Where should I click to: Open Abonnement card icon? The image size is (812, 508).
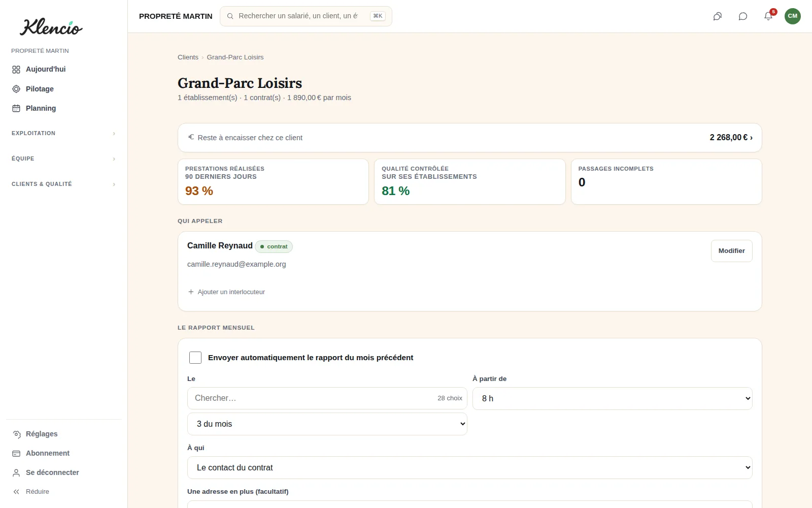16,454
